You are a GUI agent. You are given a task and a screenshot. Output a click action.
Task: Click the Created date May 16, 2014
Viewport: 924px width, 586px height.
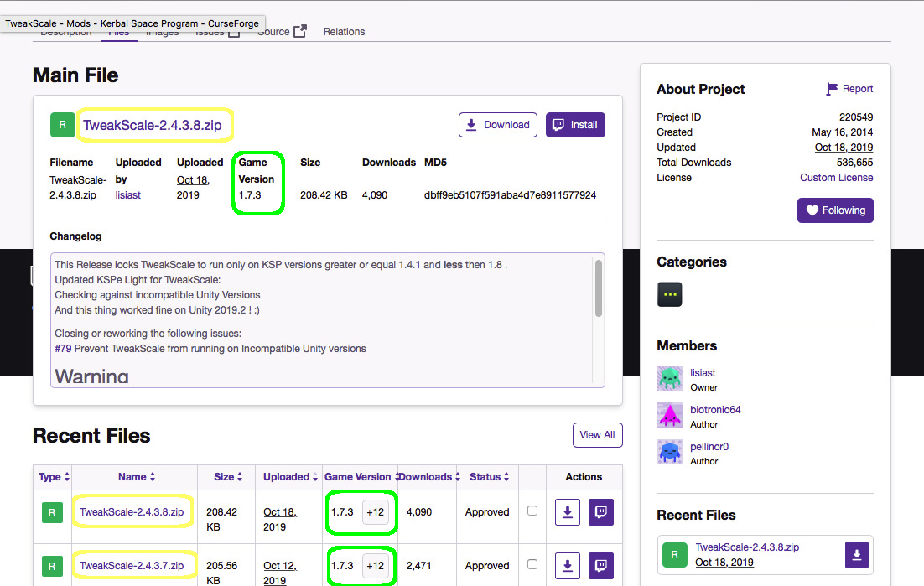843,132
